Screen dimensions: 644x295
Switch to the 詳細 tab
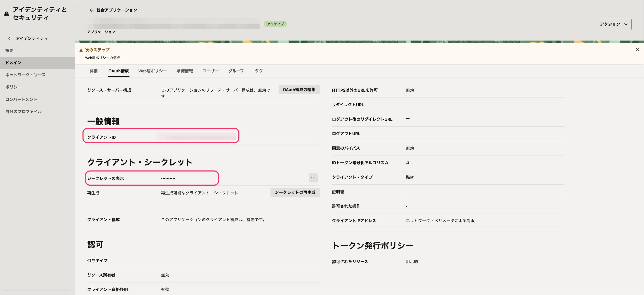point(94,71)
